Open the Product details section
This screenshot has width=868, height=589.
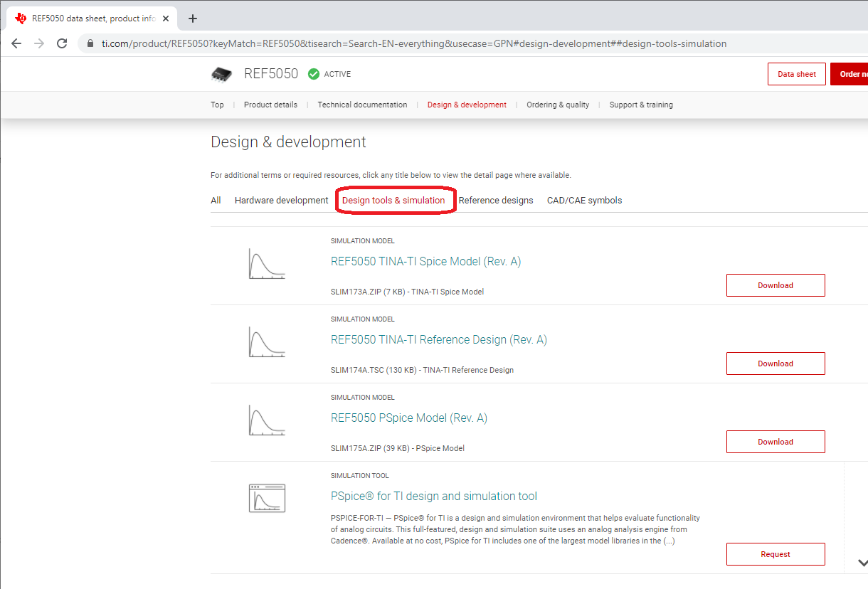[x=270, y=105]
